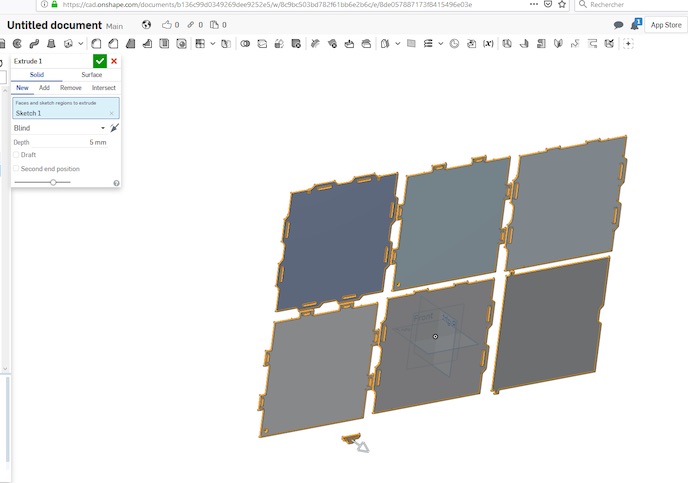The width and height of the screenshot is (688, 483).
Task: Select the Hole tool icon
Action: (181, 43)
